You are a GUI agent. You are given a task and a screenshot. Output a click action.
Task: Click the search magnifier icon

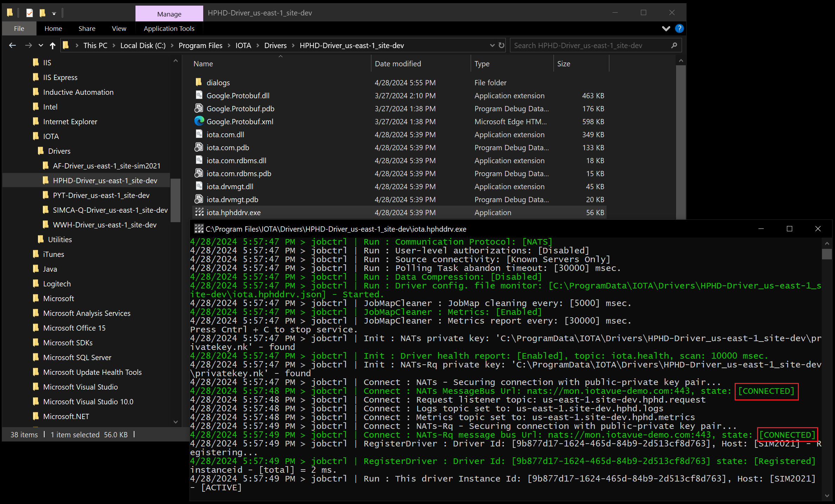click(674, 45)
